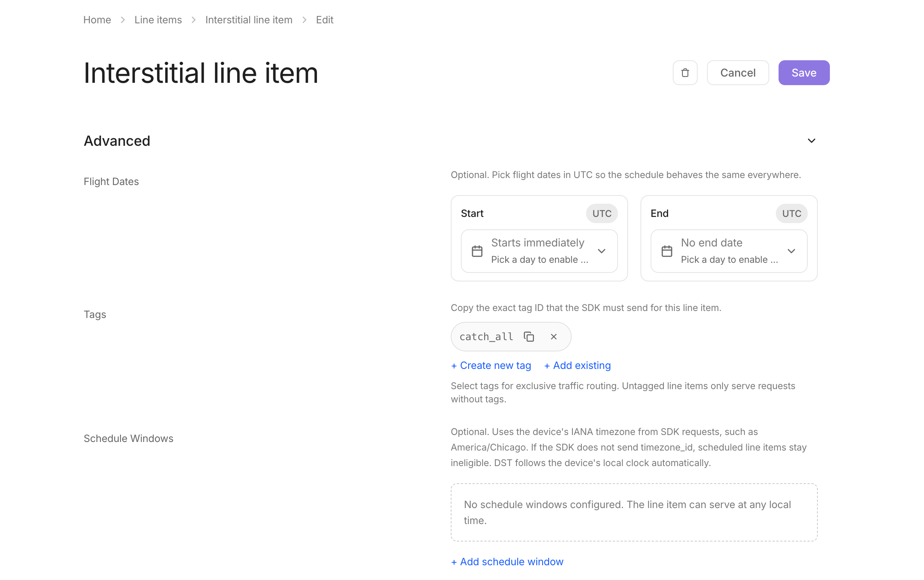Add an existing tag

(577, 365)
